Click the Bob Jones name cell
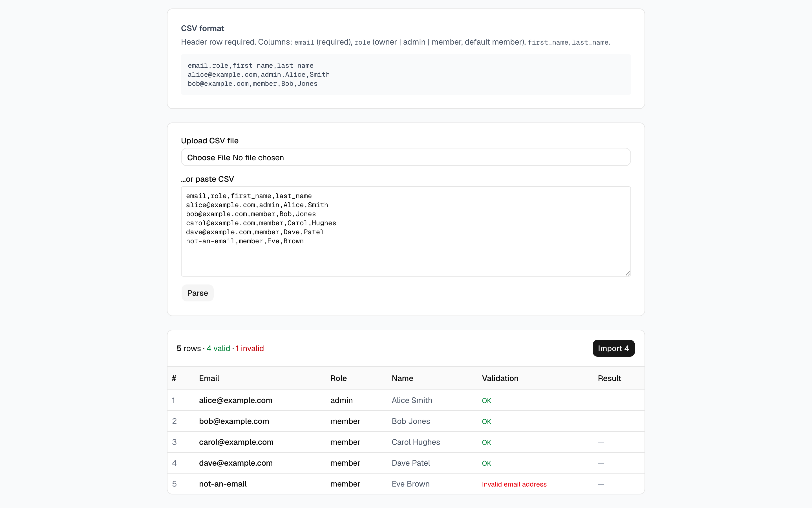The height and width of the screenshot is (508, 812). 411,421
